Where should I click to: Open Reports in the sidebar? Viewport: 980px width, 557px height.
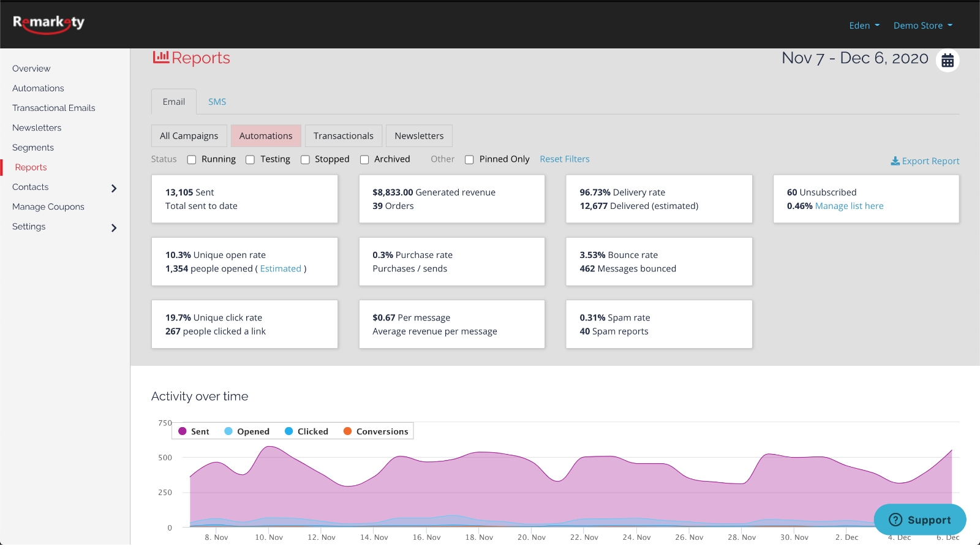[31, 167]
